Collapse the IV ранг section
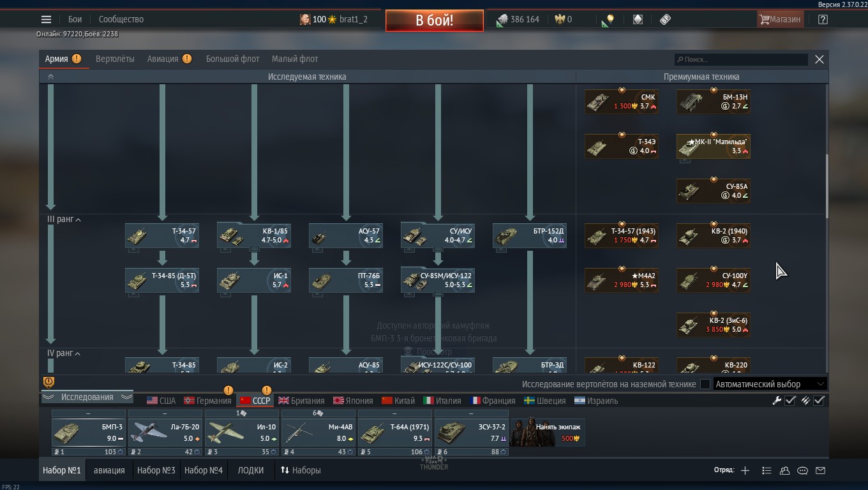This screenshot has width=868, height=490. click(x=78, y=353)
